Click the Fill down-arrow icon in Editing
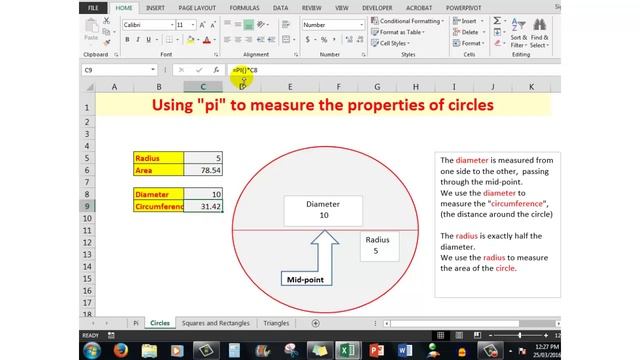The image size is (640, 360). click(497, 32)
